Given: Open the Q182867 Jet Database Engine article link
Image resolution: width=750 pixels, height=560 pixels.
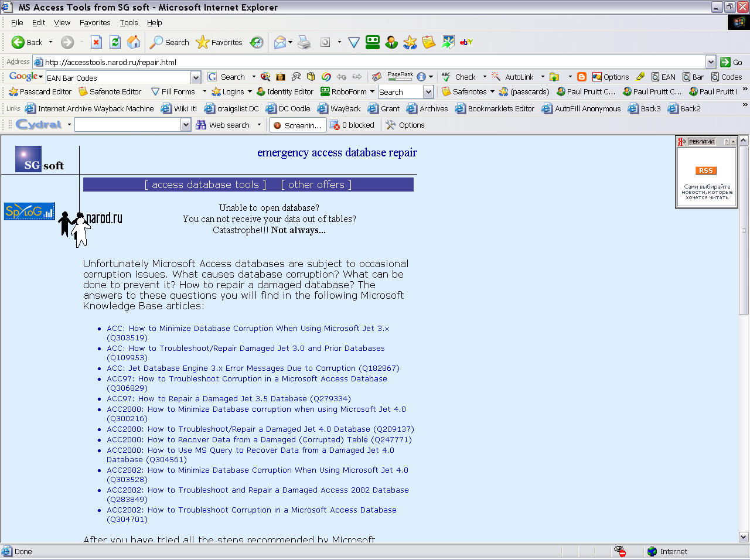Looking at the screenshot, I should point(253,368).
